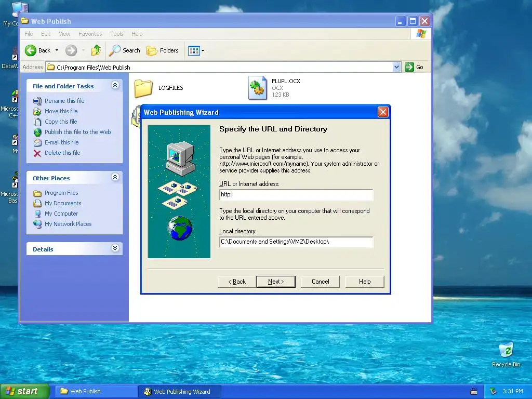Expand the Details panel

click(115, 248)
